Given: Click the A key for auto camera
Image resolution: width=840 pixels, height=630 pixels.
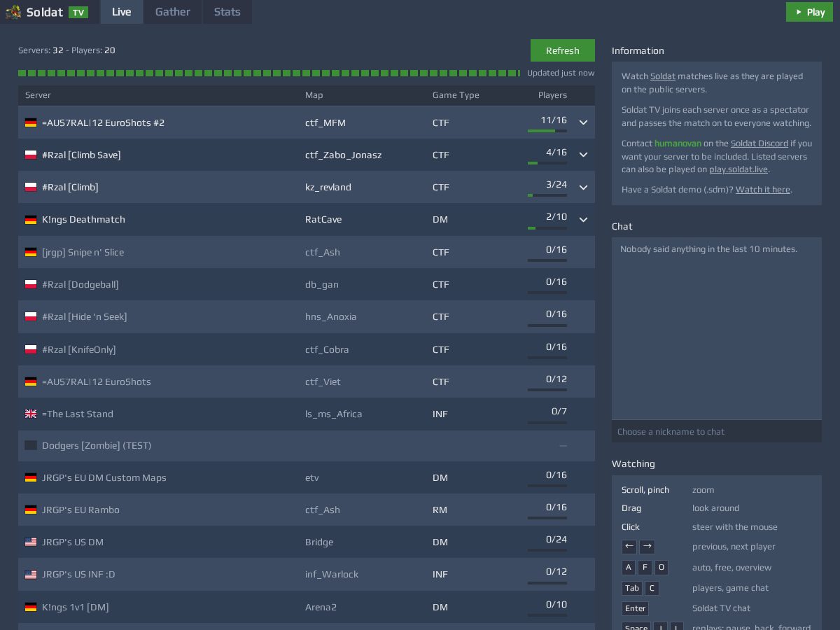Looking at the screenshot, I should (x=629, y=568).
